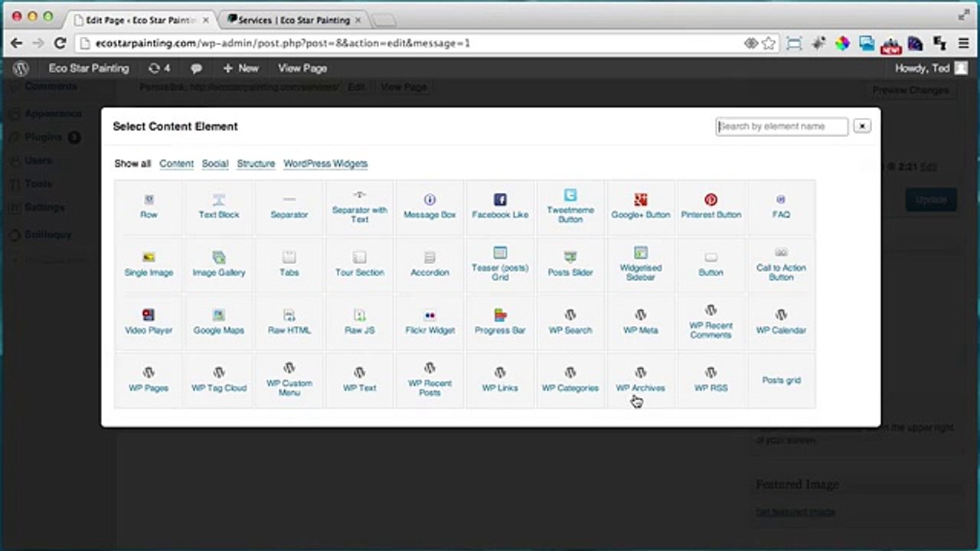
Task: Insert a Text Block element
Action: 219,207
